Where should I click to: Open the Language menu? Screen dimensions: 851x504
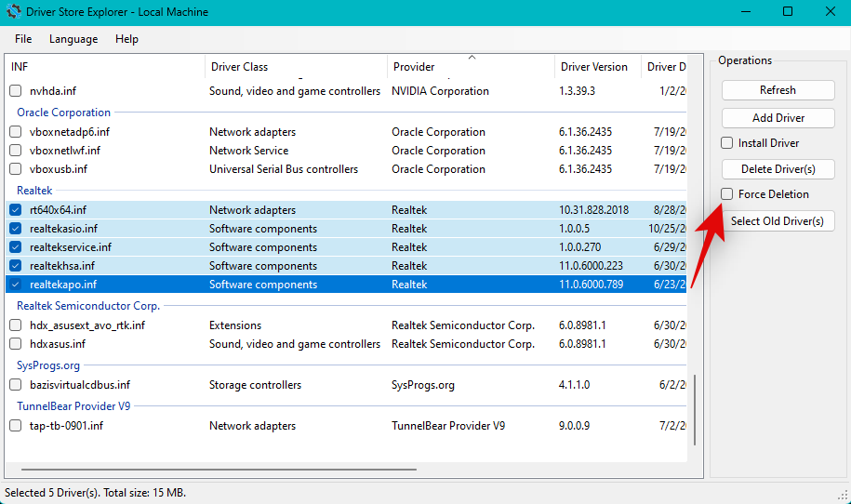[73, 39]
